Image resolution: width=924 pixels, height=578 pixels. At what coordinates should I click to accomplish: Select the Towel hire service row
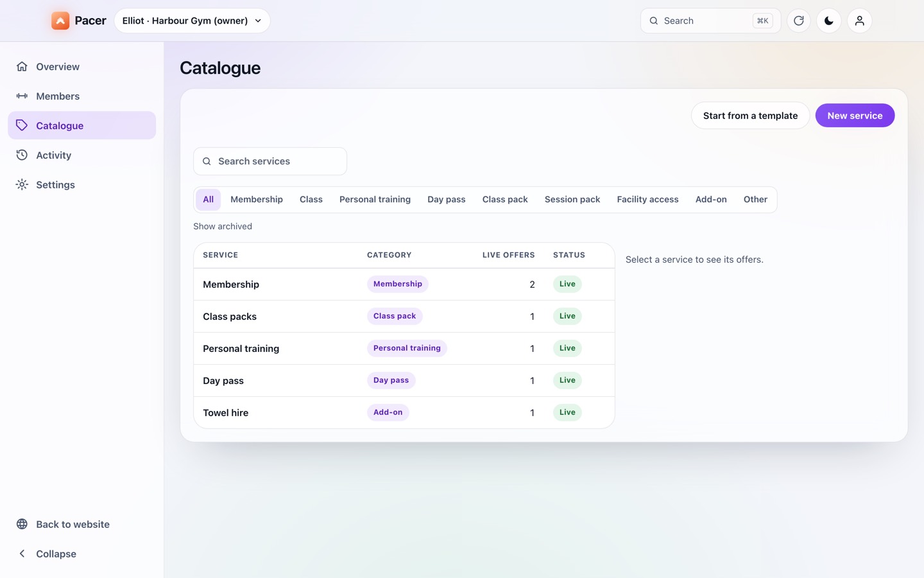(404, 412)
